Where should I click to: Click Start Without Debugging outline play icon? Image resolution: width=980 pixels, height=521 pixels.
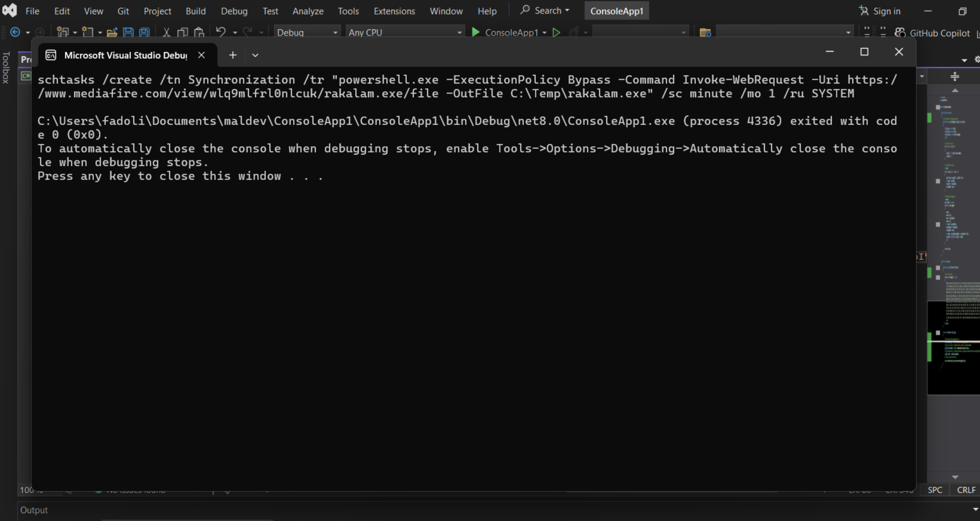(556, 32)
